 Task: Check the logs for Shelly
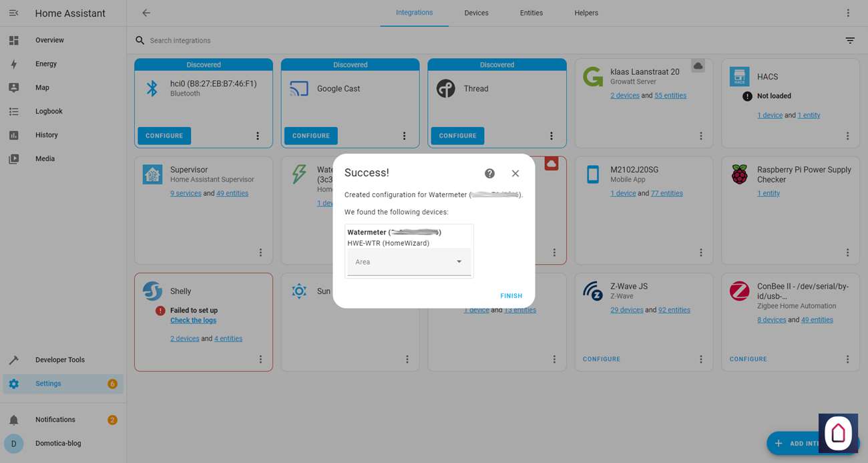[194, 321]
